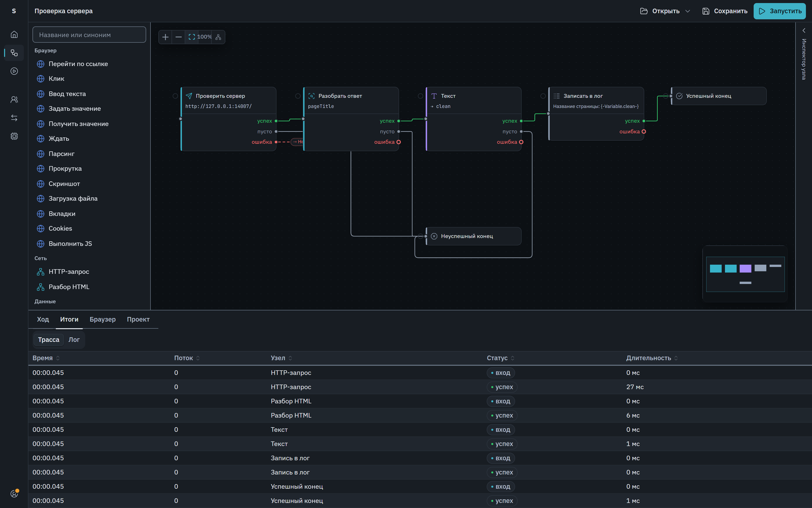Sort table by Статус column
This screenshot has height=508, width=812.
501,358
